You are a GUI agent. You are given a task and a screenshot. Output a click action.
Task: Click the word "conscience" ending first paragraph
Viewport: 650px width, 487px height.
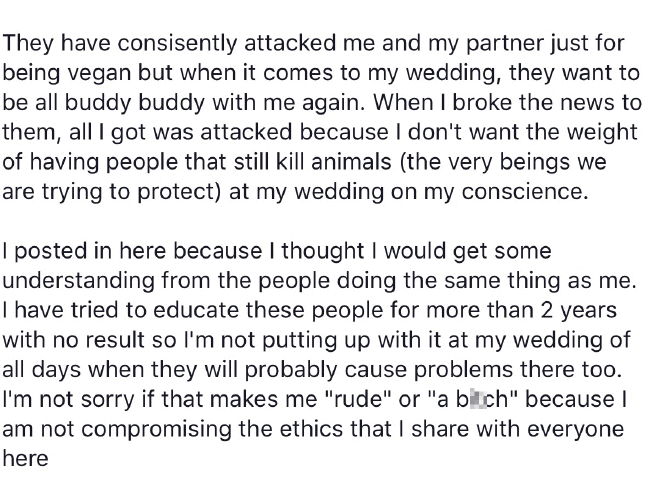coord(521,191)
